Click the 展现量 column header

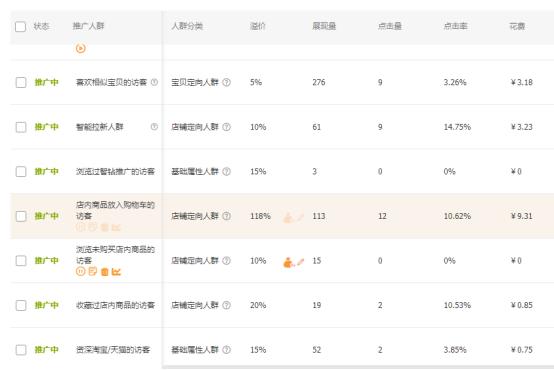pyautogui.click(x=324, y=26)
